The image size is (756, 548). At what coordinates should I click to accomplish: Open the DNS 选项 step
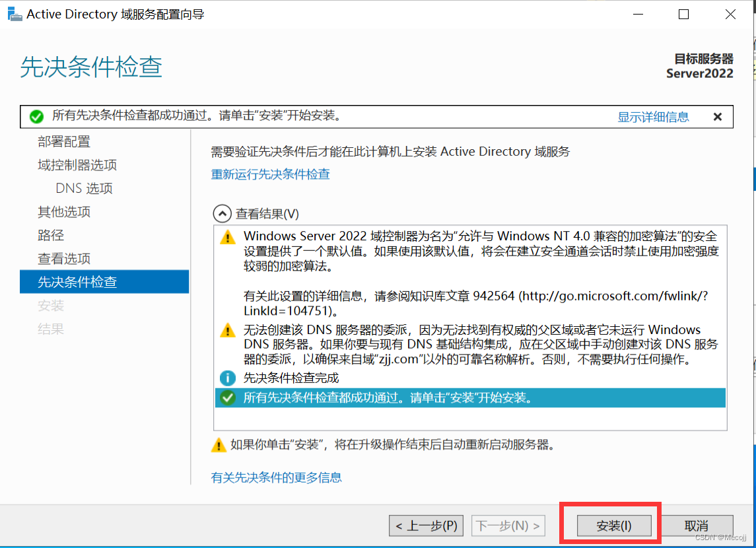pos(84,188)
